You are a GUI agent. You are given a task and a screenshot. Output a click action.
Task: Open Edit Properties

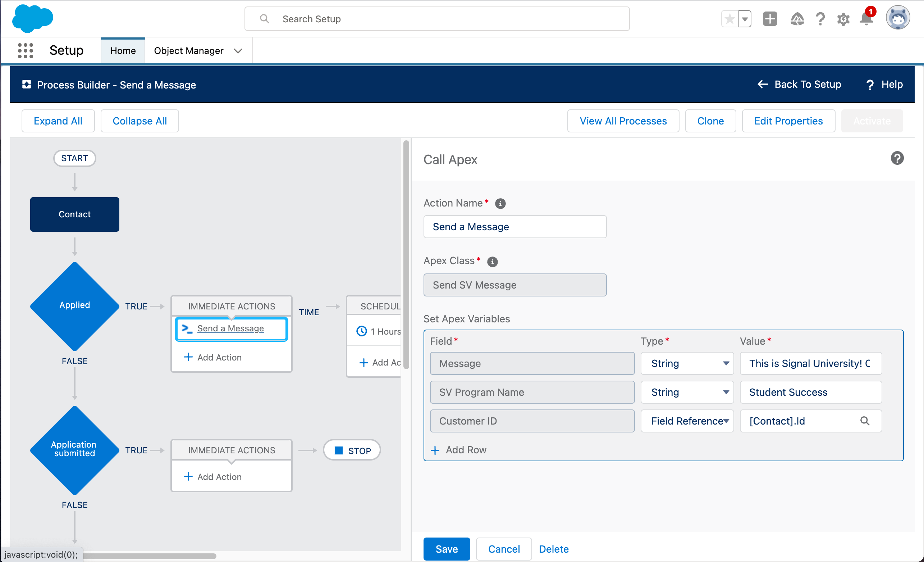click(x=788, y=121)
